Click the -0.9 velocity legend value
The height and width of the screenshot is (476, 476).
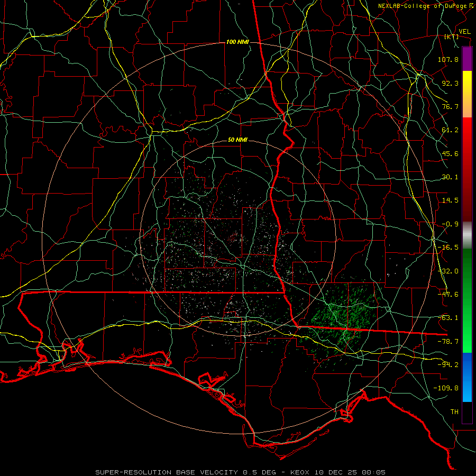(x=450, y=224)
